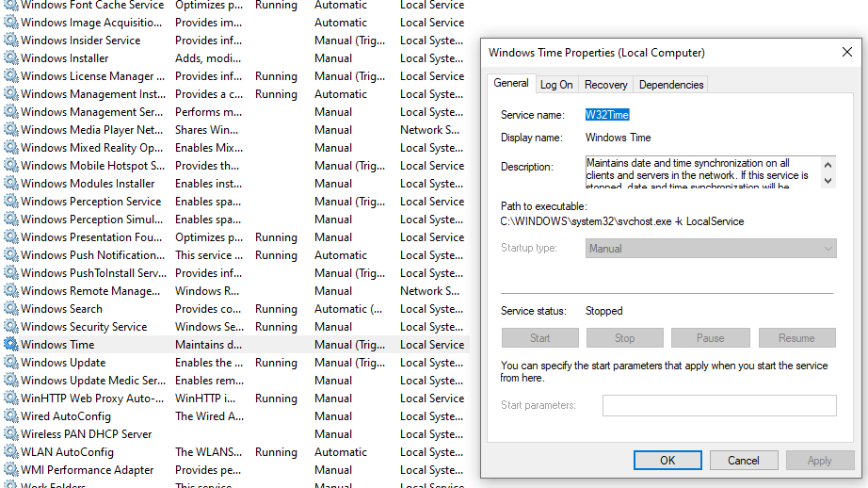Image resolution: width=868 pixels, height=488 pixels.
Task: Click Network S... log on for Windows Remote Management
Action: point(429,291)
